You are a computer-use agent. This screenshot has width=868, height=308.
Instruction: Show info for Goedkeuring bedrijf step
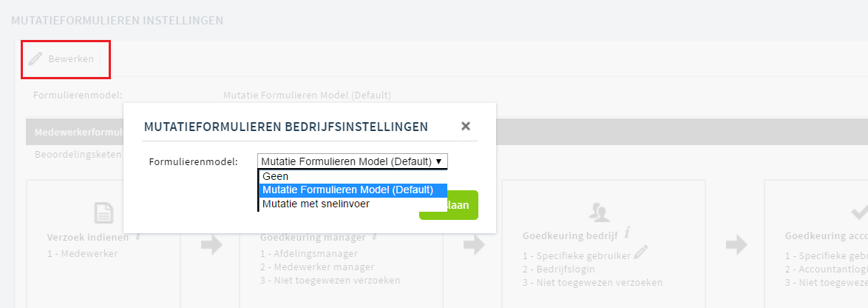point(626,233)
